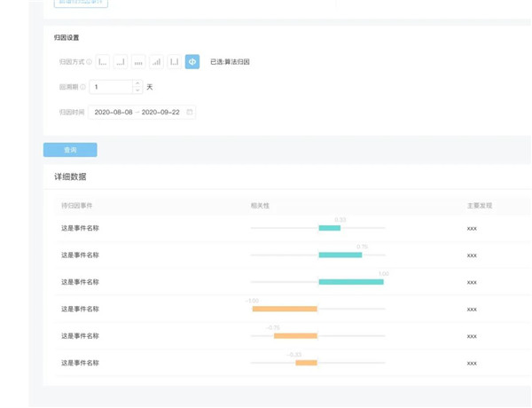The image size is (532, 408).
Task: Click the 待归因事件 column header
Action: tap(76, 205)
